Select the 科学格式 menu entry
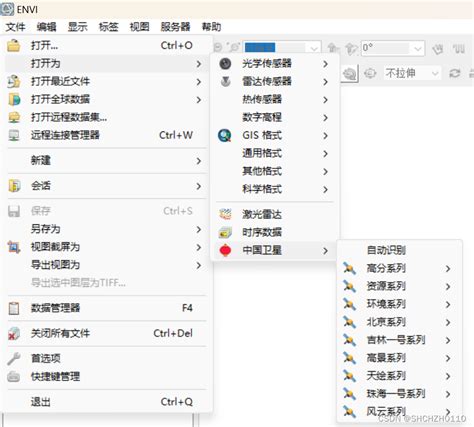Image resolution: width=474 pixels, height=427 pixels. [275, 189]
